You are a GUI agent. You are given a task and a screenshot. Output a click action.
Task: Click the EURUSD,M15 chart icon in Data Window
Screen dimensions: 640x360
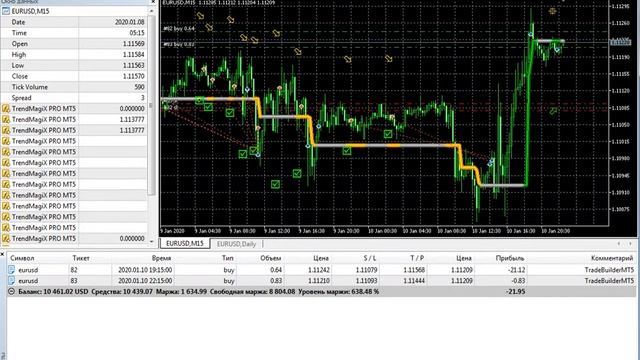coord(6,11)
